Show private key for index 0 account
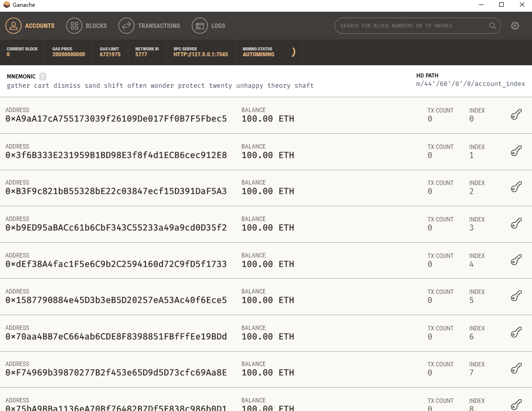532x411 pixels. point(516,115)
